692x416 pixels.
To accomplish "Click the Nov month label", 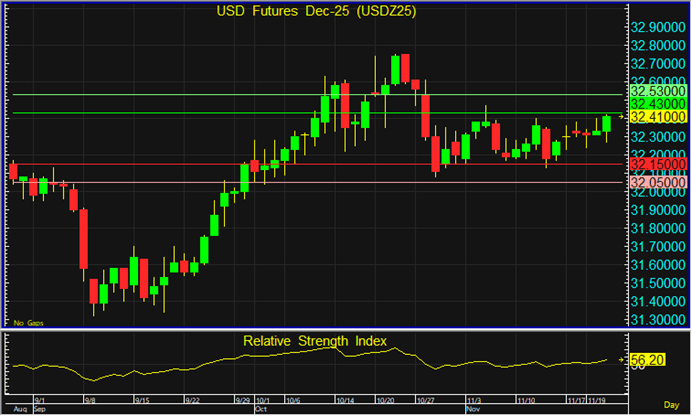I will tap(473, 409).
